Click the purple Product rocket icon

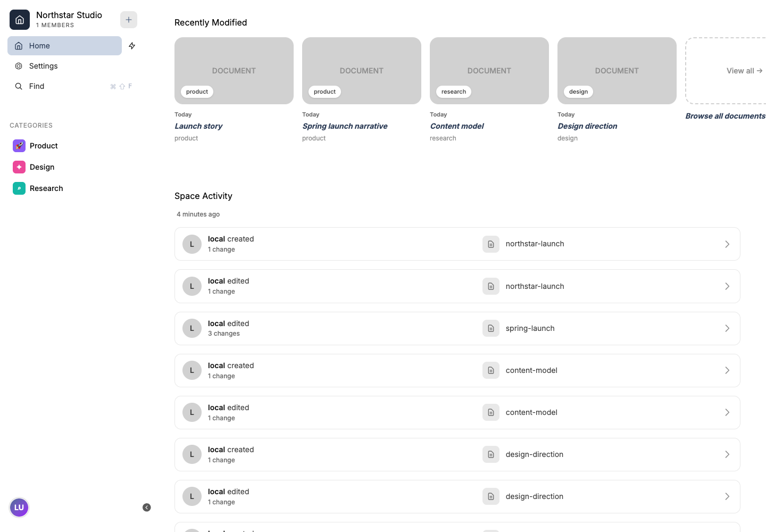click(x=19, y=146)
